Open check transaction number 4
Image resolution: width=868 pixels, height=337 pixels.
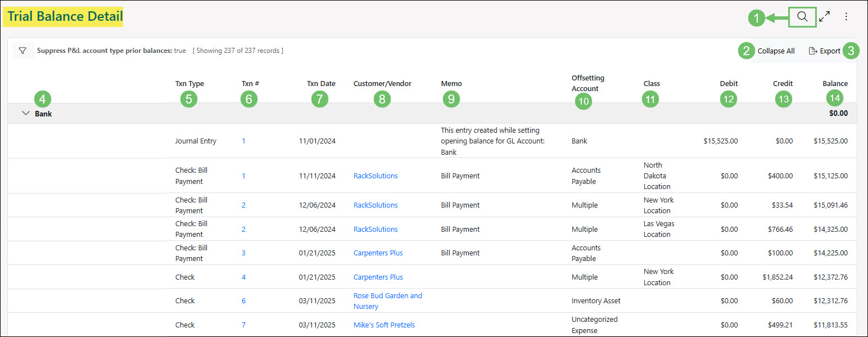click(243, 277)
